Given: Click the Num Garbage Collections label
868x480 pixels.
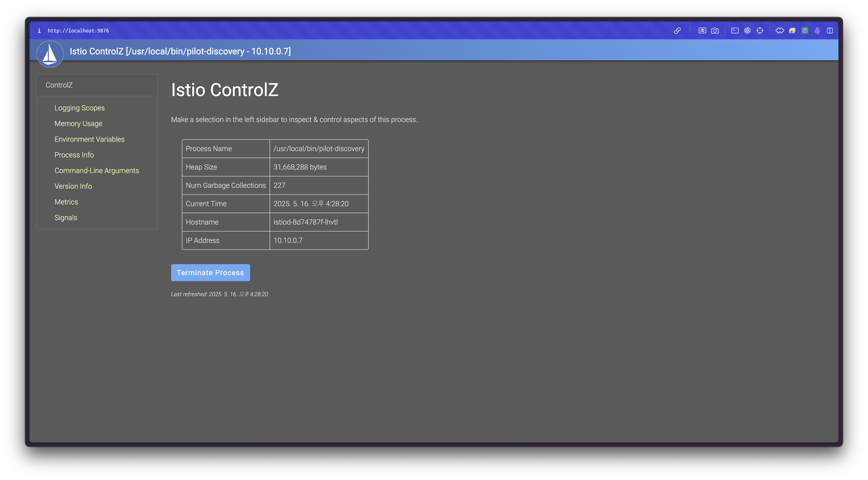Looking at the screenshot, I should 226,185.
